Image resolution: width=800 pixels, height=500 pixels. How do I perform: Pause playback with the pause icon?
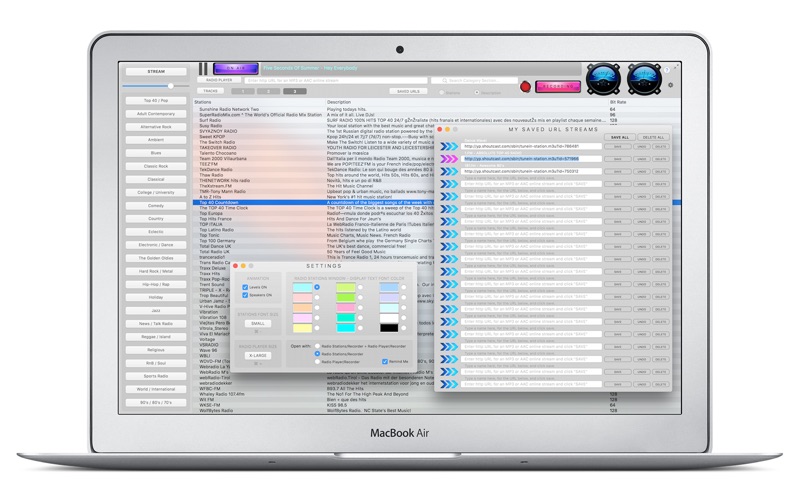click(x=203, y=69)
